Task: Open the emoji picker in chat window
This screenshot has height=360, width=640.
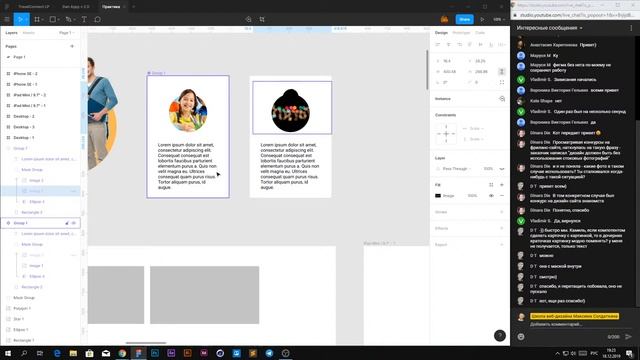Action: pyautogui.click(x=521, y=337)
